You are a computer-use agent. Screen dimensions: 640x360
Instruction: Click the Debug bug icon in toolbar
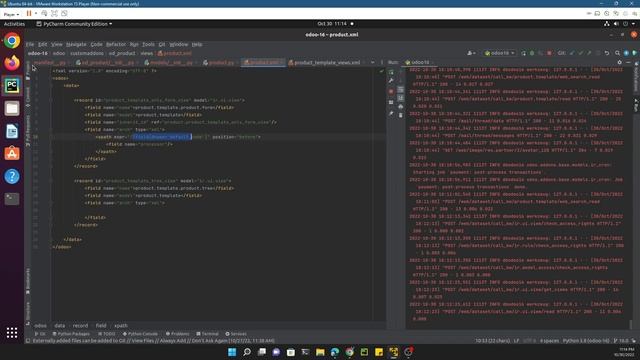click(x=532, y=53)
